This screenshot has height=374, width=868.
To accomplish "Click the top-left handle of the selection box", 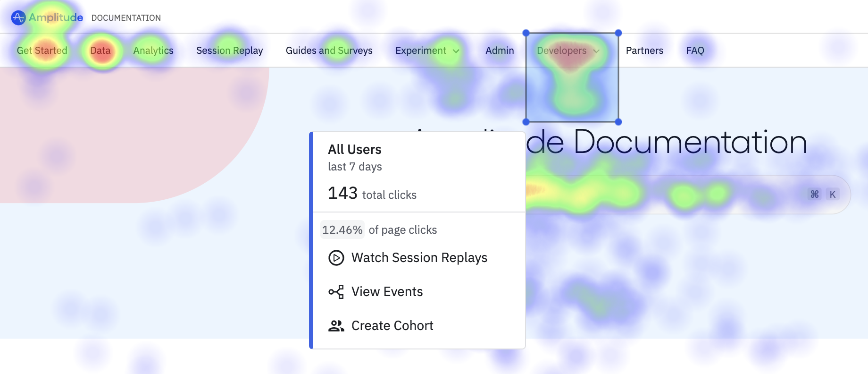I will (x=526, y=33).
